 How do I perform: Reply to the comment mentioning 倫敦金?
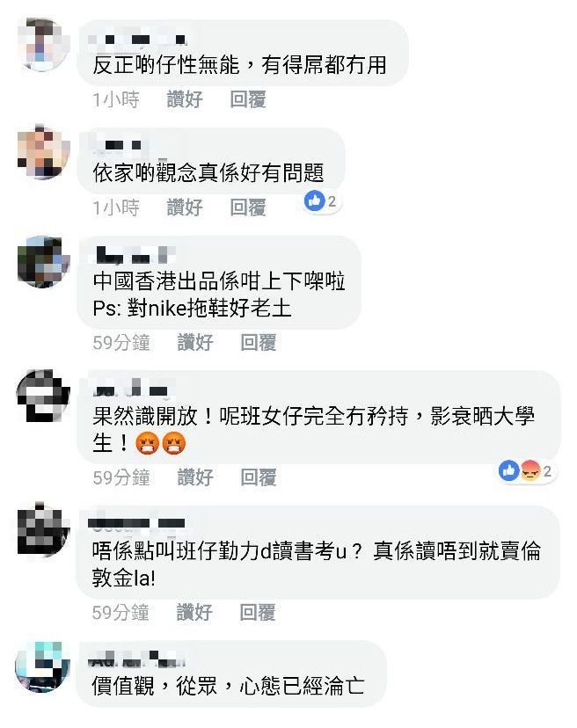coord(258,613)
